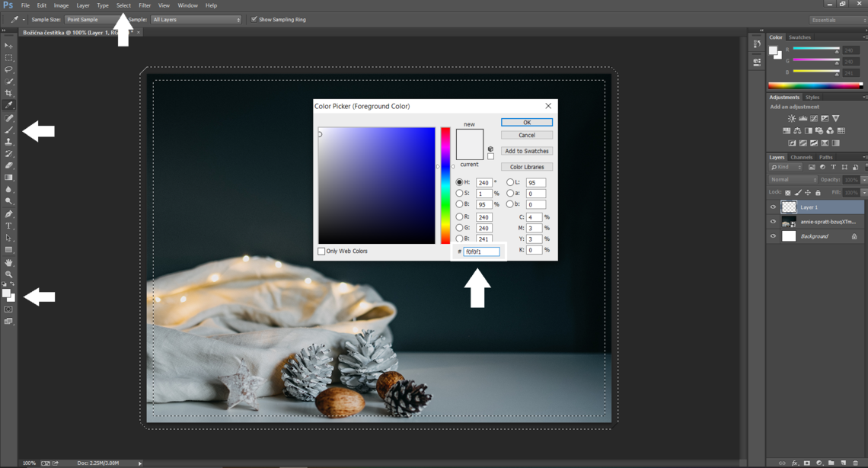Switch to the Swatches tab

pyautogui.click(x=799, y=37)
